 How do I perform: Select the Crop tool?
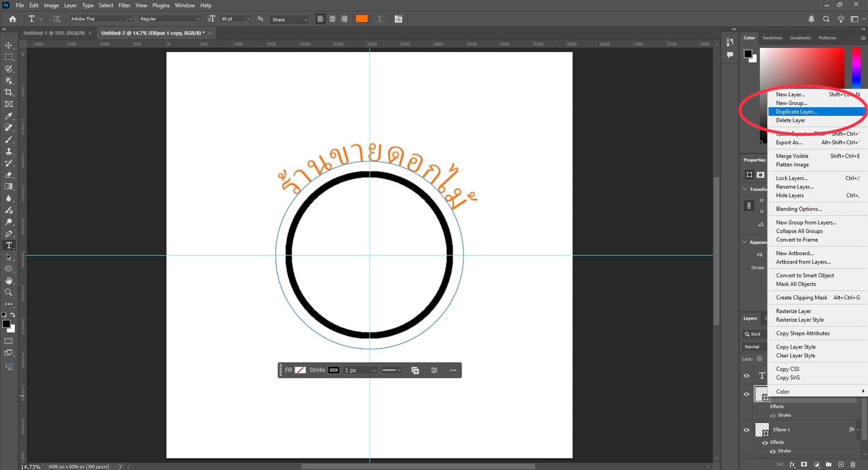tap(8, 92)
